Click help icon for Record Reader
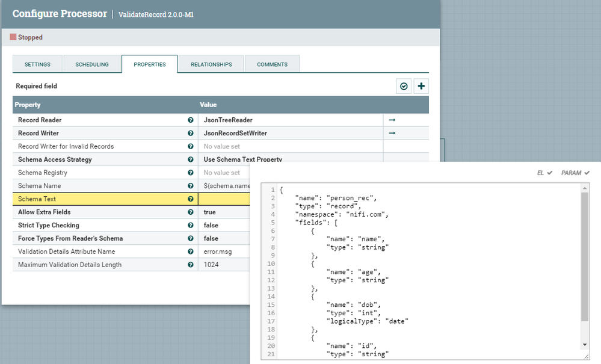Screen dimensions: 601x364 point(191,120)
